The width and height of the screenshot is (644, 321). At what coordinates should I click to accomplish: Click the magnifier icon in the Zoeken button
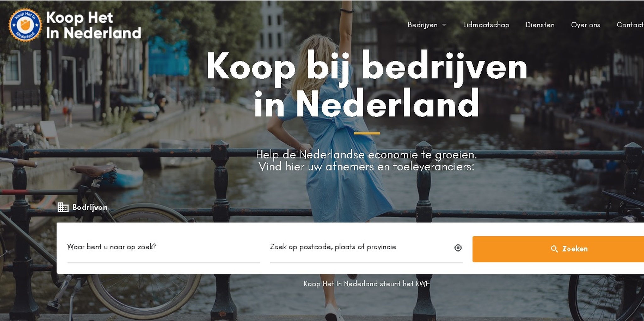point(554,249)
